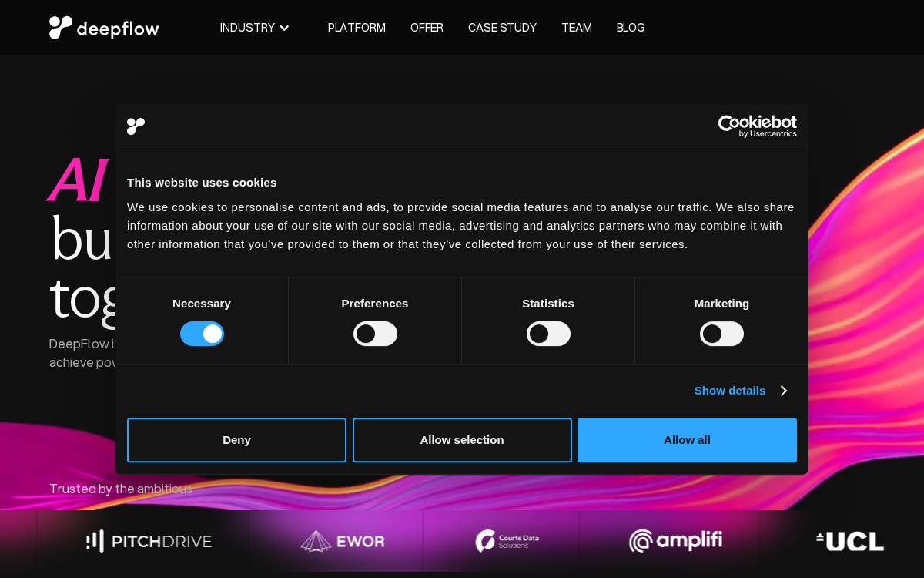
Task: Click the amplifi partner logo
Action: [675, 541]
